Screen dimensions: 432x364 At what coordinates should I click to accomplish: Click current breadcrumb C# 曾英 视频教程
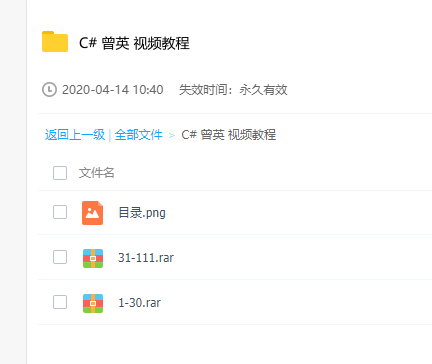[x=229, y=135]
